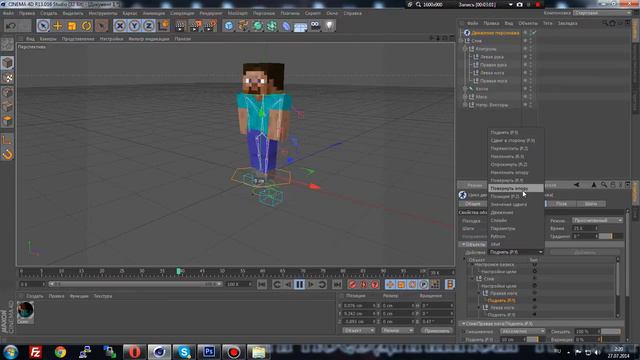Open the green NURBS generator icon
The height and width of the screenshot is (360, 640).
tap(258, 26)
